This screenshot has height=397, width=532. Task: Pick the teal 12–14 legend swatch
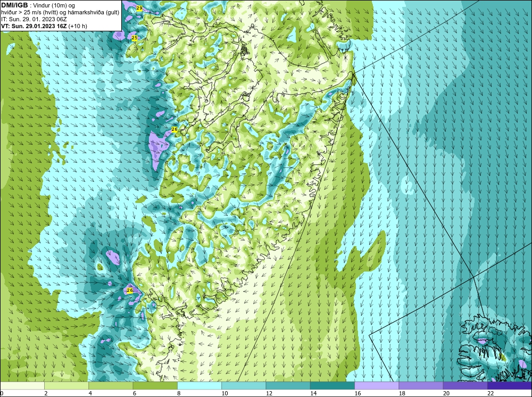click(x=288, y=386)
